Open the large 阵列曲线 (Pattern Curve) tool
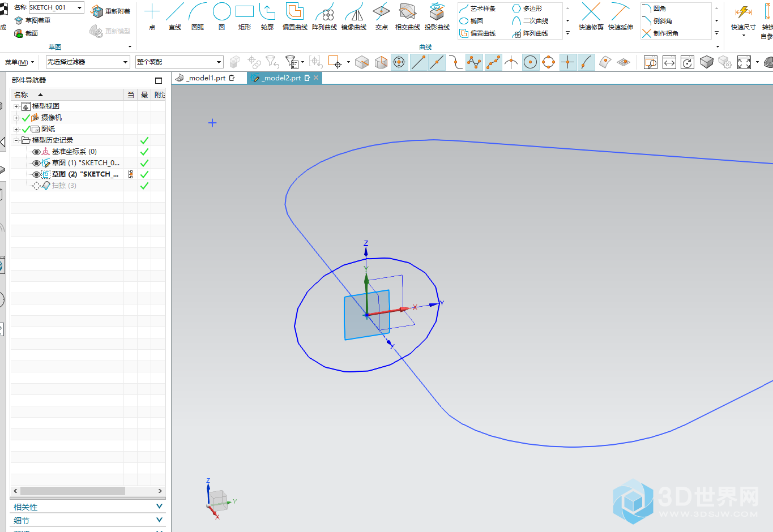773x532 pixels. [x=324, y=16]
